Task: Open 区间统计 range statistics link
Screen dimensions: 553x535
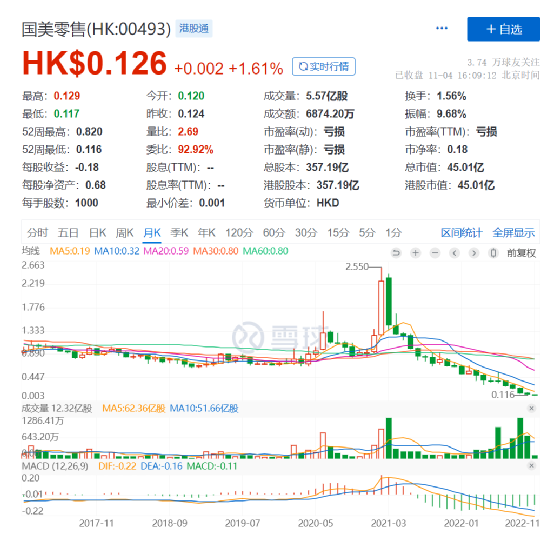Action: (461, 233)
